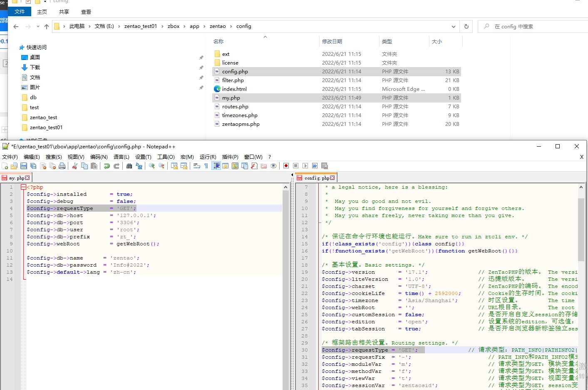This screenshot has height=390, width=588.
Task: Click the Save file icon in Notepad++ toolbar
Action: [x=24, y=166]
